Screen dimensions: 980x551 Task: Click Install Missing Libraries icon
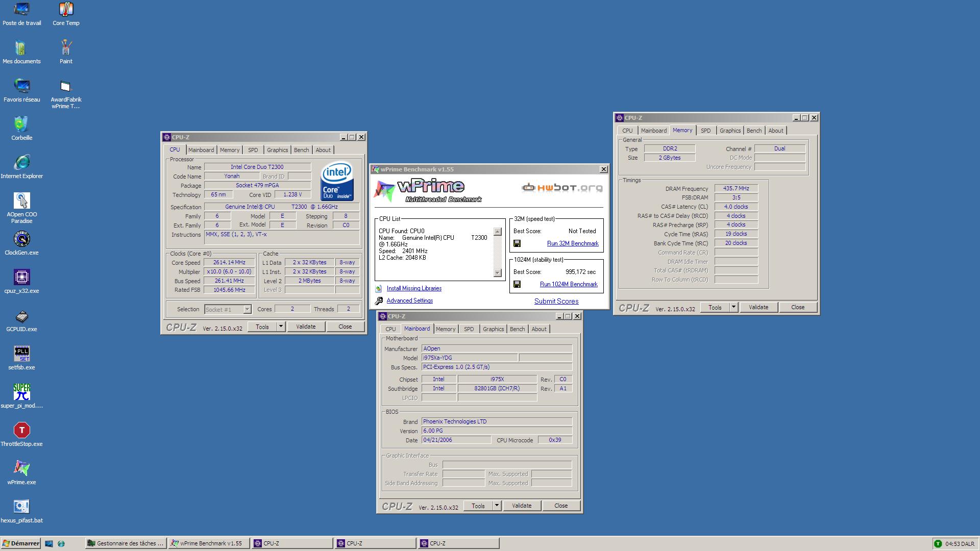coord(379,289)
